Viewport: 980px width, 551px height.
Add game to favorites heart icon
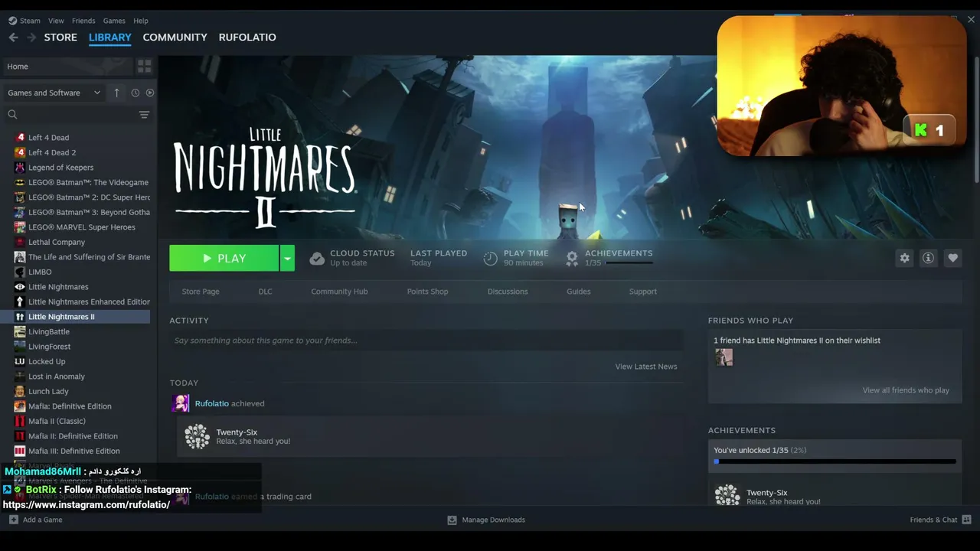(x=952, y=258)
